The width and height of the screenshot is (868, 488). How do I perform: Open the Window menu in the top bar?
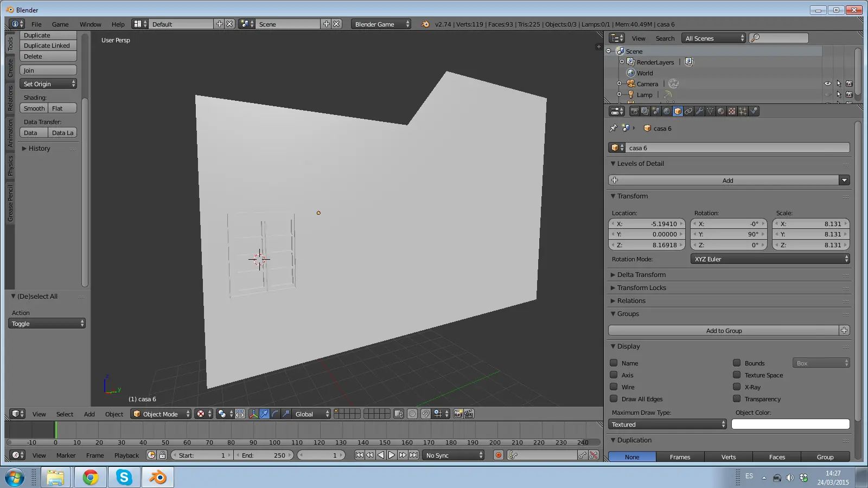(x=90, y=24)
